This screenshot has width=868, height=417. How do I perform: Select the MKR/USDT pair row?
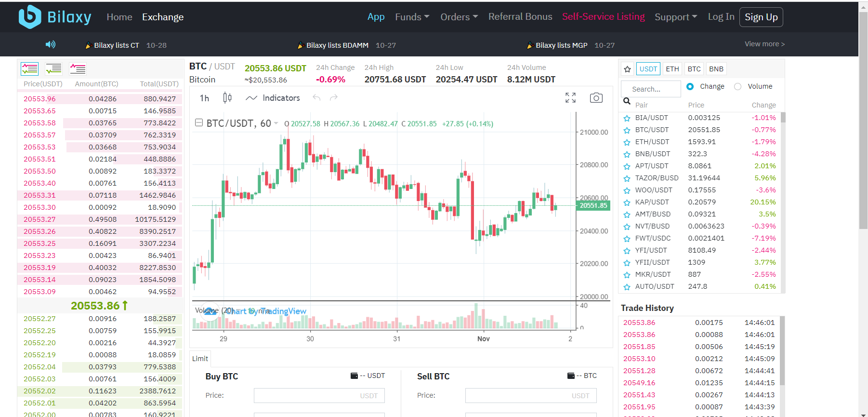699,275
